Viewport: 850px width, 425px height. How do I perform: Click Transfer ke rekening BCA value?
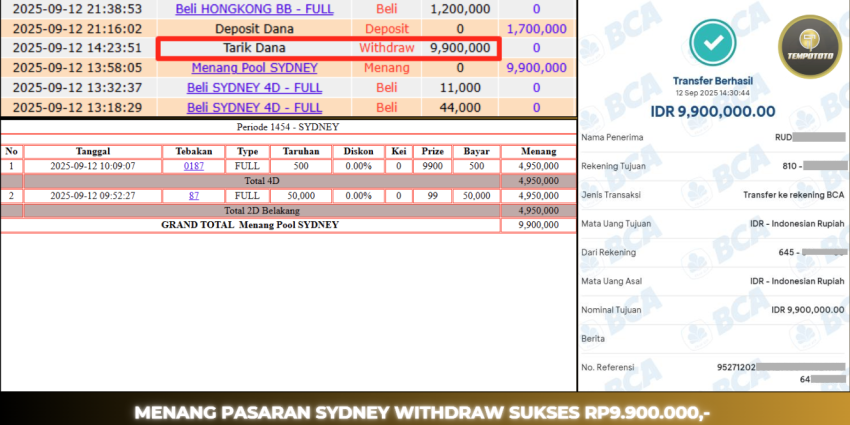click(x=793, y=195)
